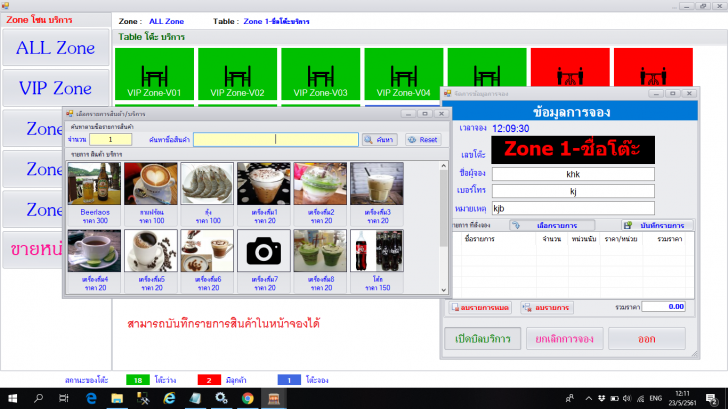Open the ENG input language indicator

[656, 398]
